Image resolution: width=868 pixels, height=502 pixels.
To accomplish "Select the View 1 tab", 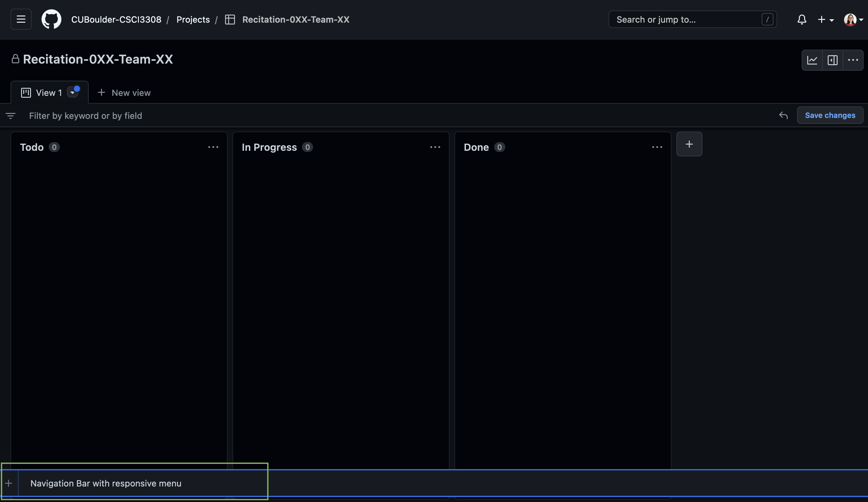I will pos(49,92).
